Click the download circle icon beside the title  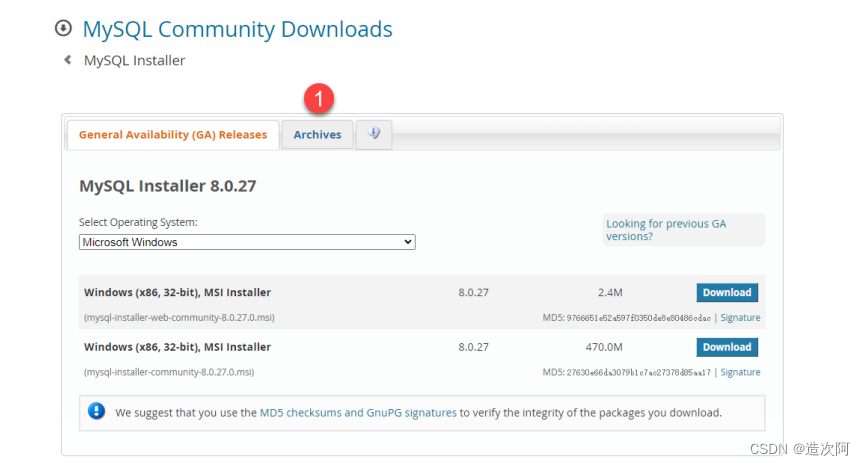[63, 28]
